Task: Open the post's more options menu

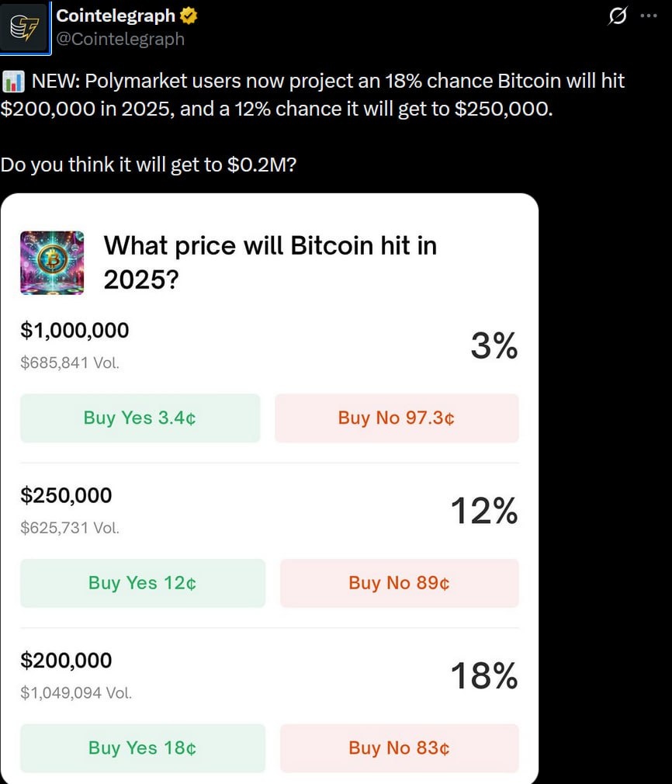Action: pyautogui.click(x=649, y=16)
